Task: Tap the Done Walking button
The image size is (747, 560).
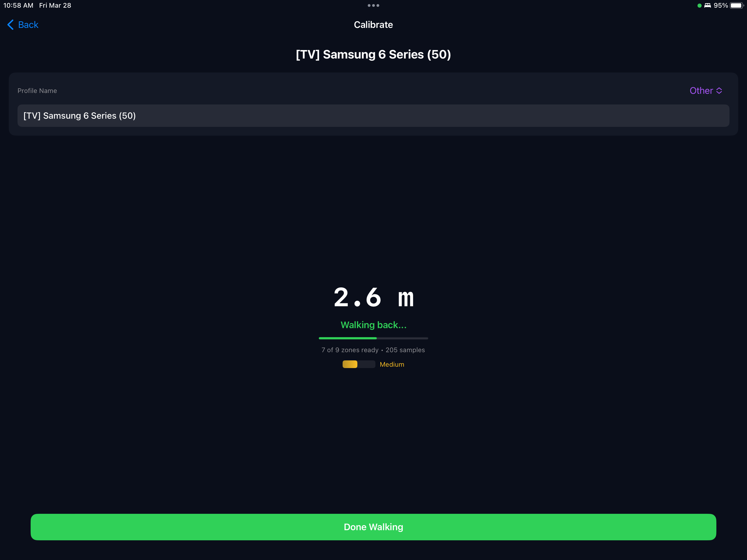Action: coord(373,527)
